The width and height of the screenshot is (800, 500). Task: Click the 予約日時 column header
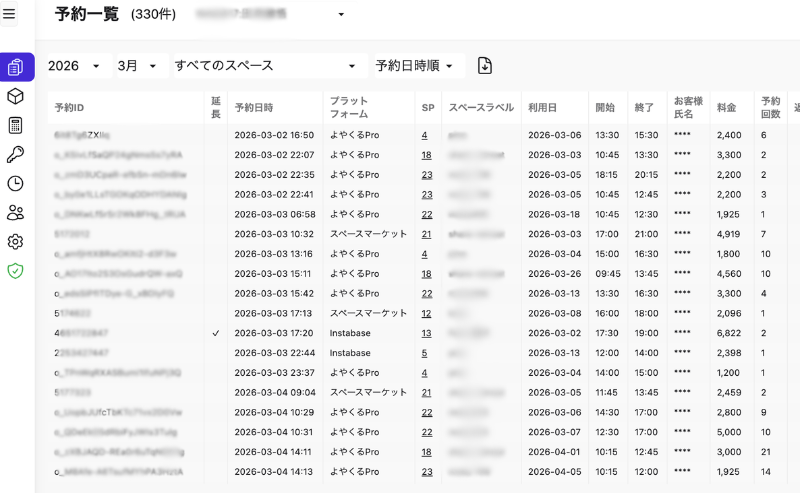254,107
